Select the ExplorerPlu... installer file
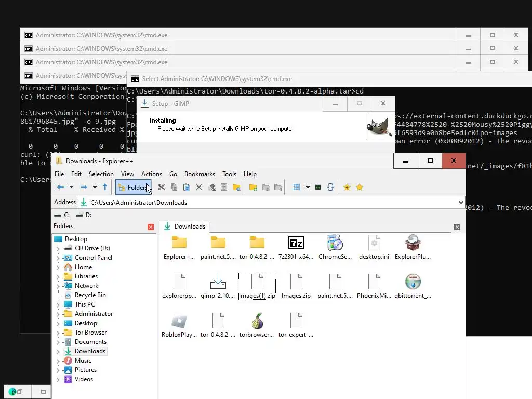532x399 pixels. tap(413, 247)
